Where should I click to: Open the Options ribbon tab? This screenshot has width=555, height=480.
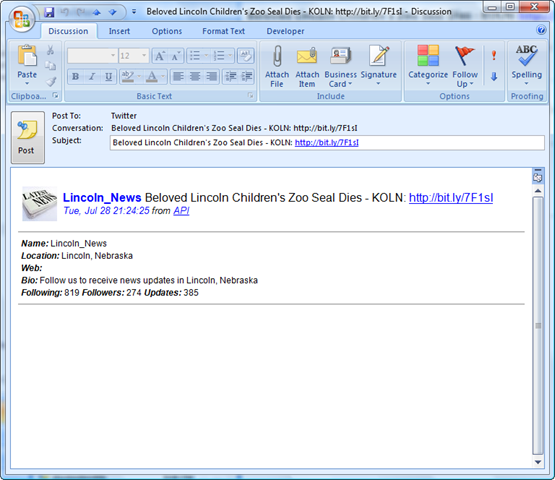point(167,31)
